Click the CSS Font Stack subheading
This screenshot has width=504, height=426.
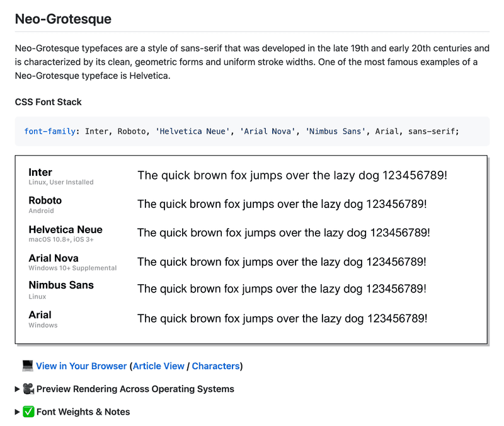[x=49, y=102]
